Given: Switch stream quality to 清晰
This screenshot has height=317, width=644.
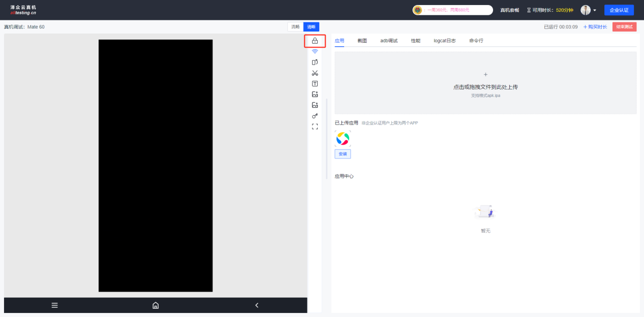Looking at the screenshot, I should tap(311, 27).
